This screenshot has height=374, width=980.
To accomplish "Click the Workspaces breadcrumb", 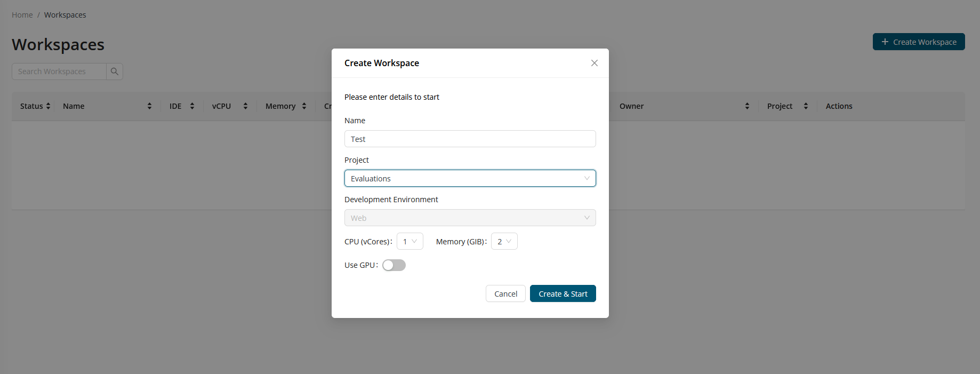I will pyautogui.click(x=65, y=15).
